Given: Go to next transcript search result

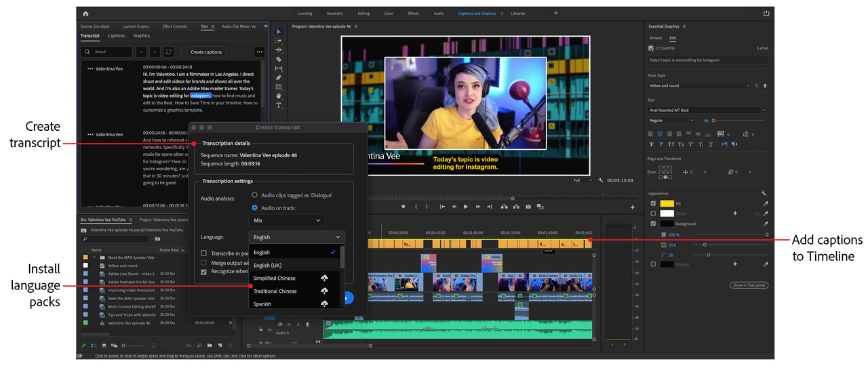Looking at the screenshot, I should 155,52.
